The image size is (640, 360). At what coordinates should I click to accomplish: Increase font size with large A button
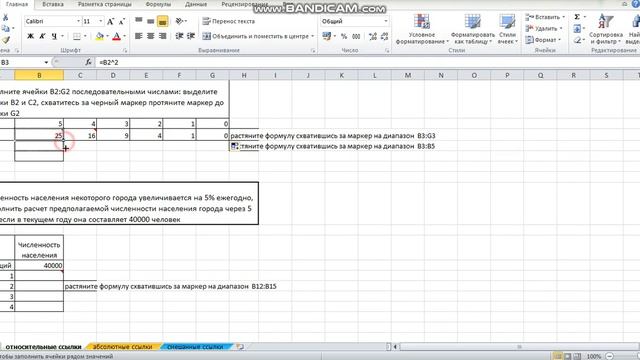[x=111, y=22]
